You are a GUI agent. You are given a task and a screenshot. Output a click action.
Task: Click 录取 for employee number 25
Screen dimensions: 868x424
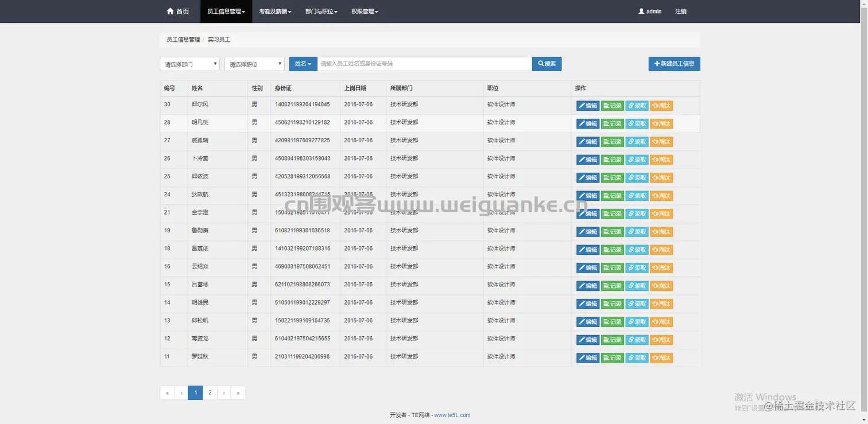637,178
